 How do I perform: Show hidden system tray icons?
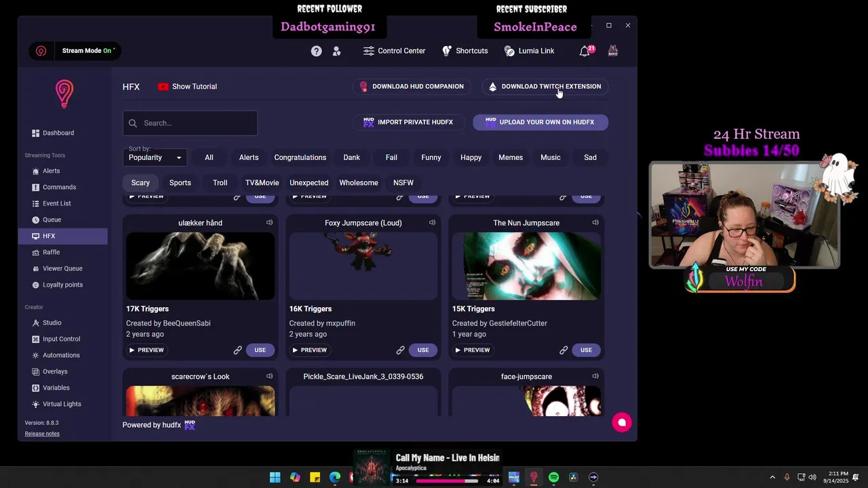[772, 477]
